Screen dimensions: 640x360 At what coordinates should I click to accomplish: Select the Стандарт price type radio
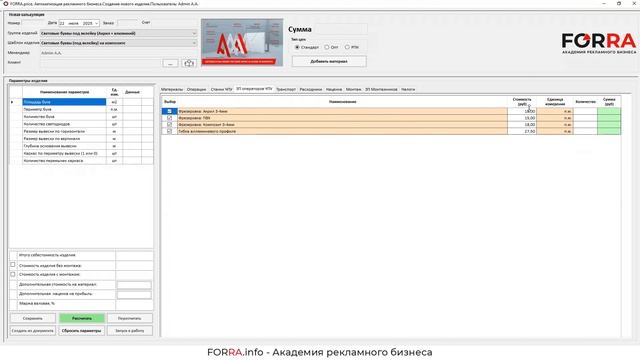297,47
